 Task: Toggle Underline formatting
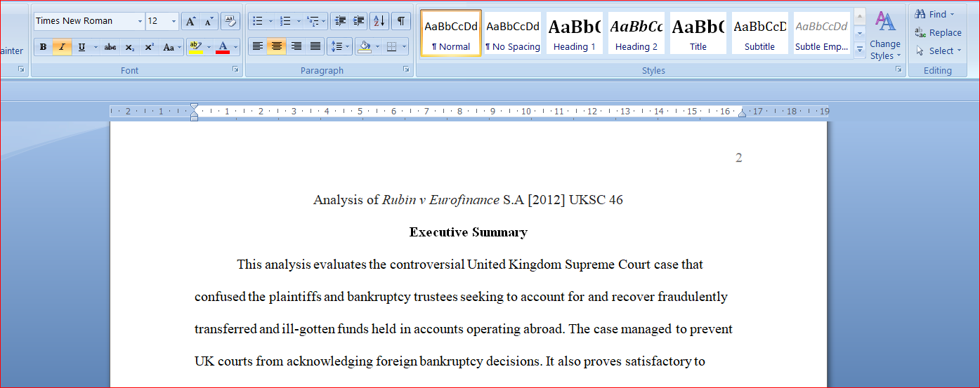point(81,47)
